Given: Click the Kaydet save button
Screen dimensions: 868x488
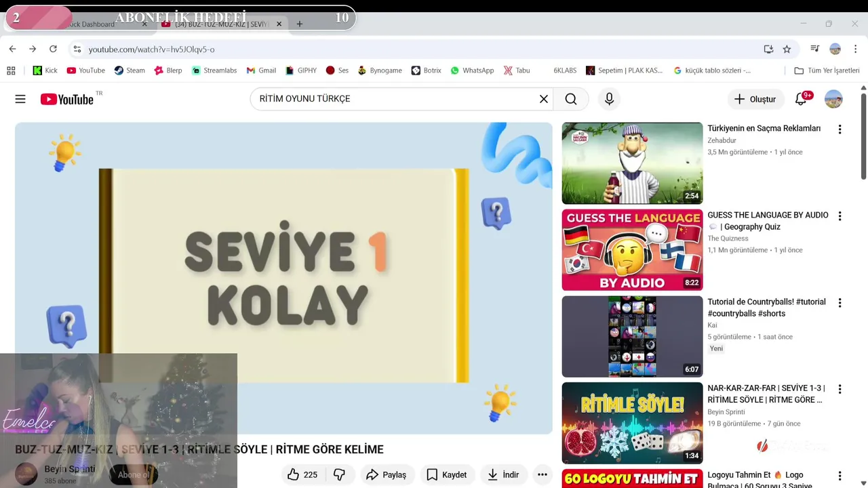Looking at the screenshot, I should (x=447, y=474).
